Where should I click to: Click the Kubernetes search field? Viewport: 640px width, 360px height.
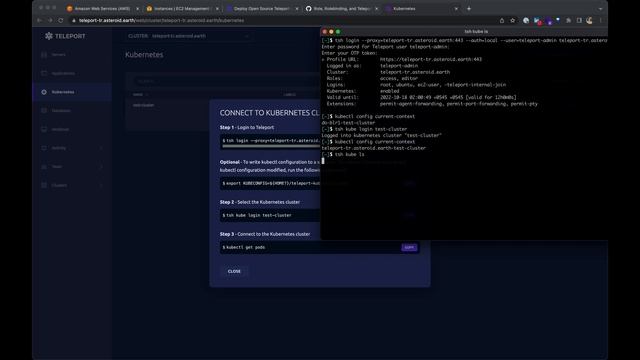(227, 81)
